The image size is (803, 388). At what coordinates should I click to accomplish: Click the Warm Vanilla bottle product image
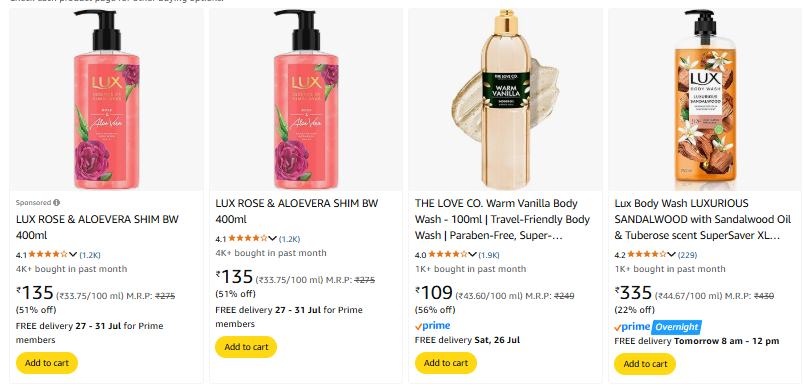pos(505,100)
